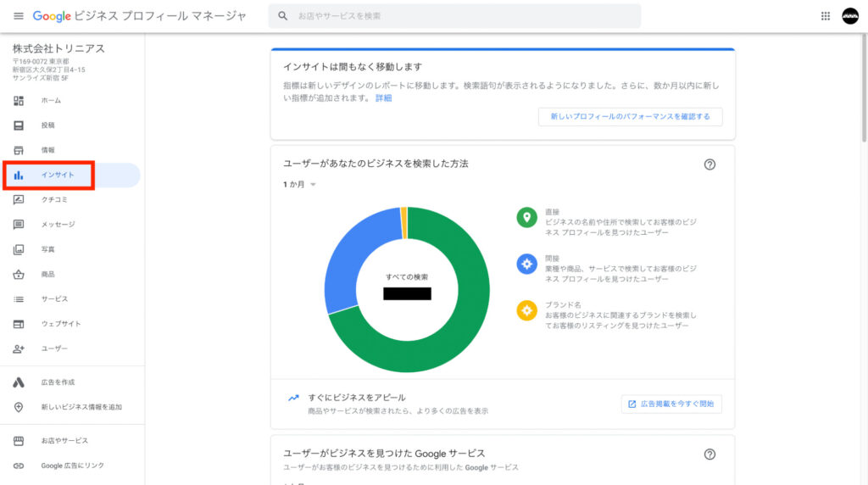Click 新しいプロフィールのパフォーマンスを確認する button

tap(630, 117)
